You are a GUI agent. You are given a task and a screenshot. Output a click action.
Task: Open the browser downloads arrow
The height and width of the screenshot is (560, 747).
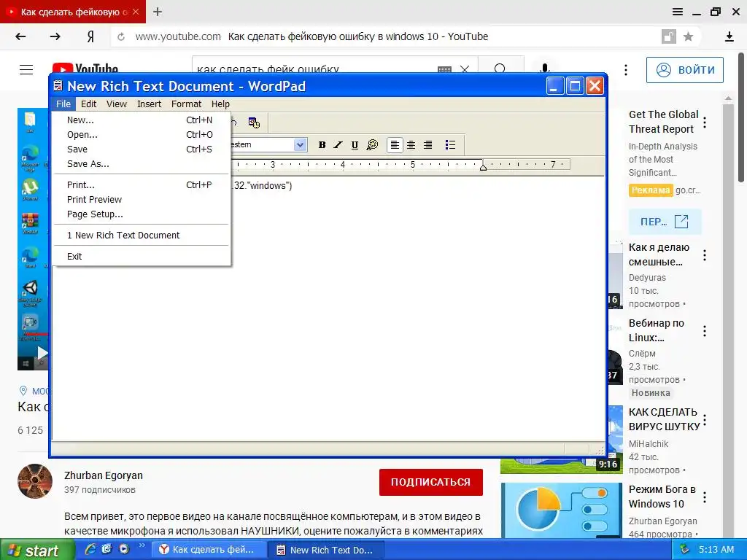729,36
